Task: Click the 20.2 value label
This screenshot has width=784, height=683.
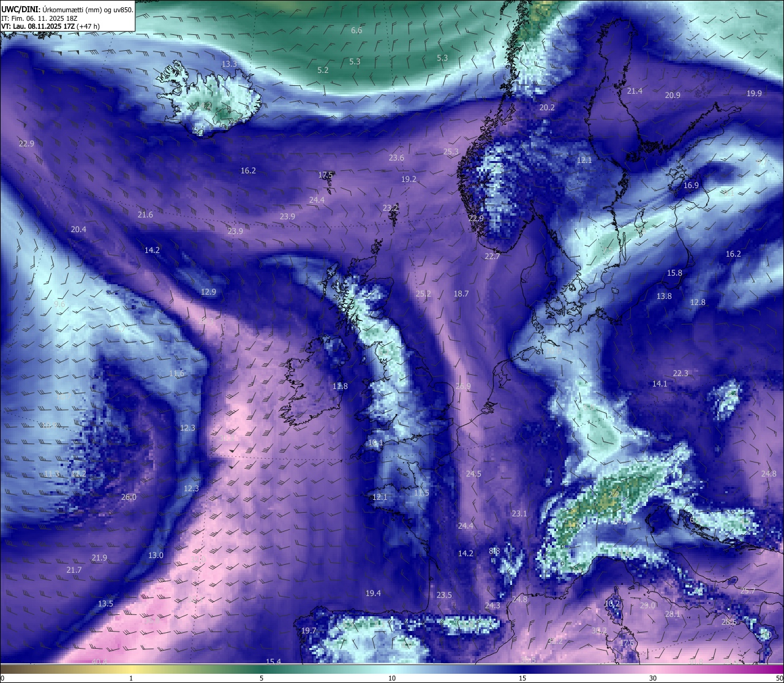Action: (x=547, y=107)
